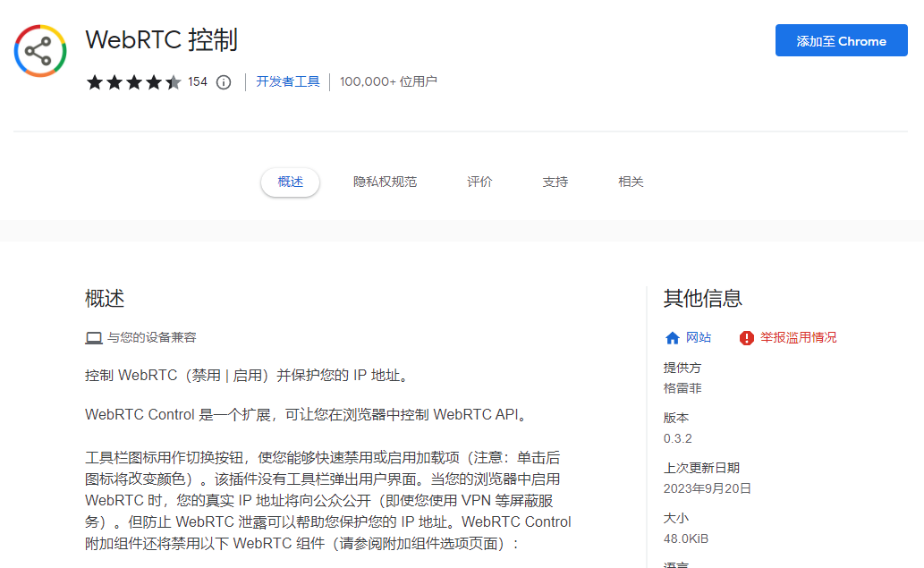Click version value 0.3.2

[x=678, y=438]
